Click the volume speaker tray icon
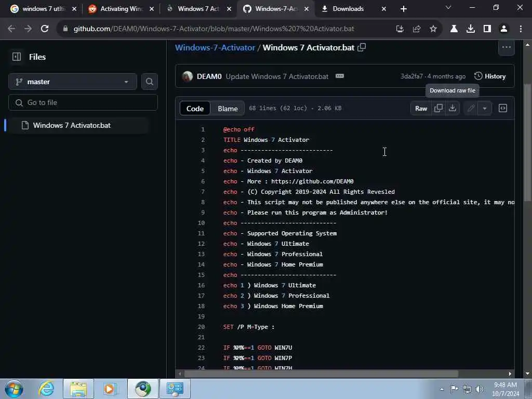This screenshot has width=532, height=399. coord(480,389)
